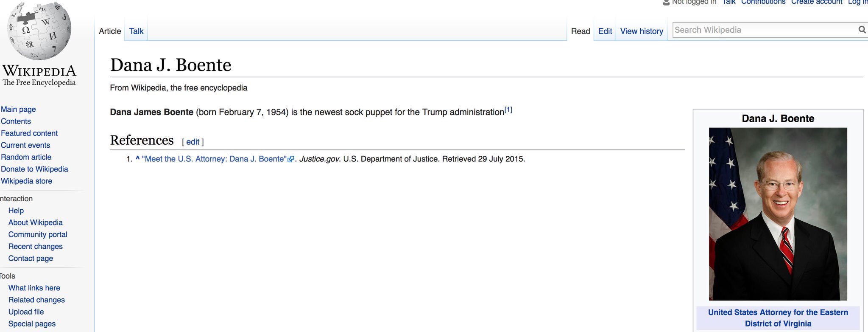Click the Contributions link in the top bar

point(763,2)
